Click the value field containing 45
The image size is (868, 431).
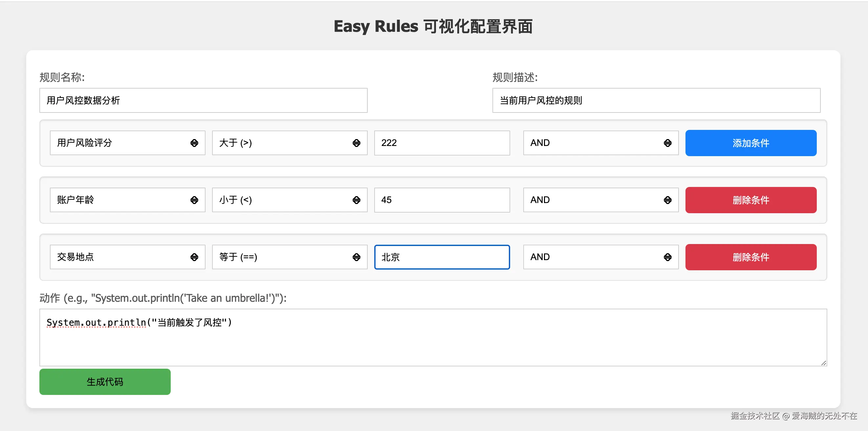[442, 200]
